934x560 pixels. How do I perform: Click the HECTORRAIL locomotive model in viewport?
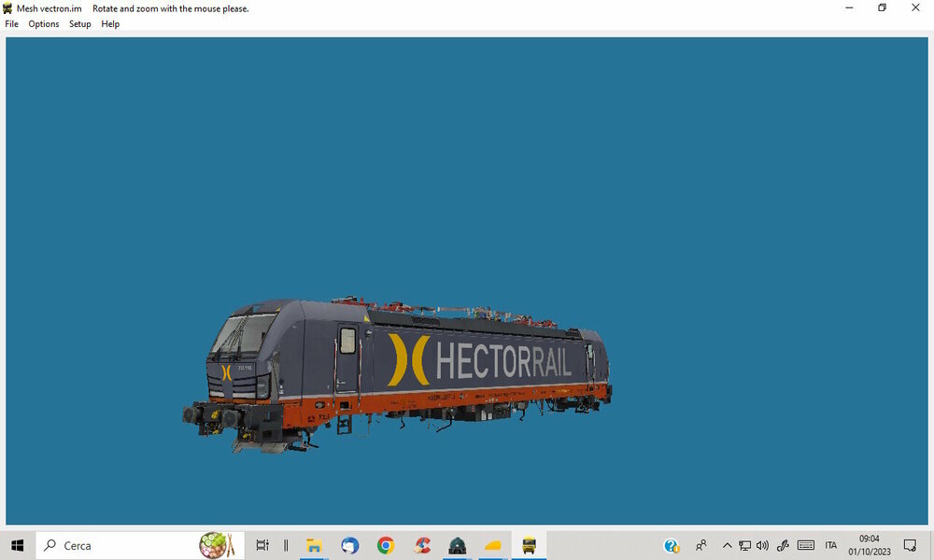397,373
